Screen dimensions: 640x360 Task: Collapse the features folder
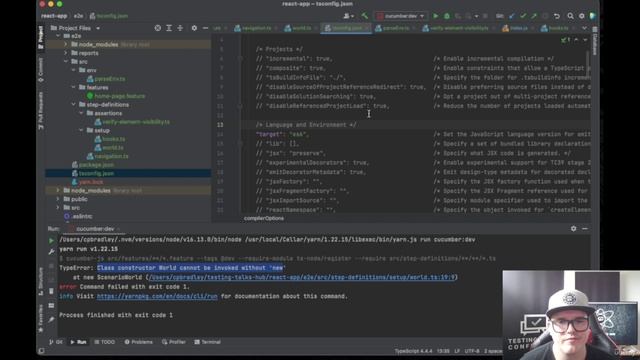pyautogui.click(x=73, y=87)
